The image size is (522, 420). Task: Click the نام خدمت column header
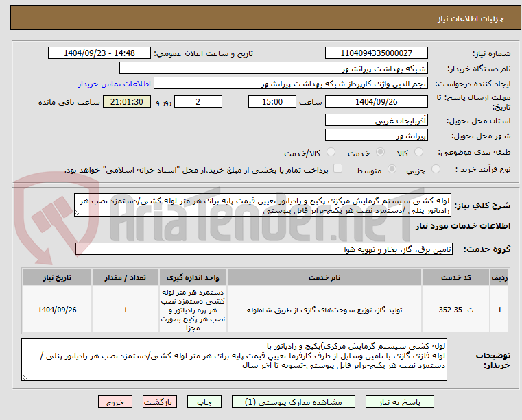pyautogui.click(x=324, y=277)
